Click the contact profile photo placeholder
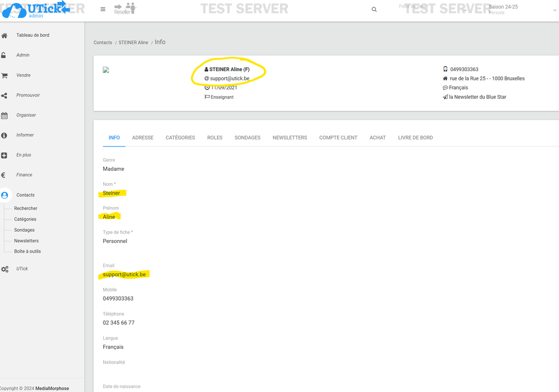 pyautogui.click(x=106, y=70)
